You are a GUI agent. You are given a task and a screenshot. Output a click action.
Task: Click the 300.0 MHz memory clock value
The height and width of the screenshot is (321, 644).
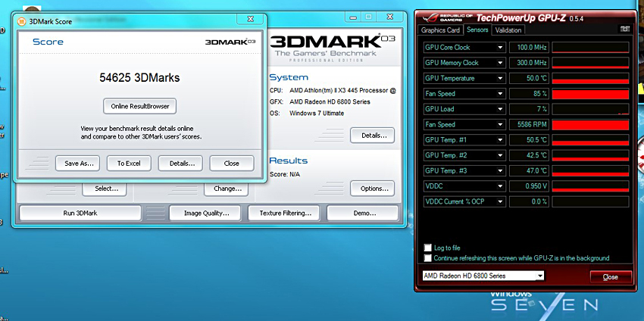[529, 63]
